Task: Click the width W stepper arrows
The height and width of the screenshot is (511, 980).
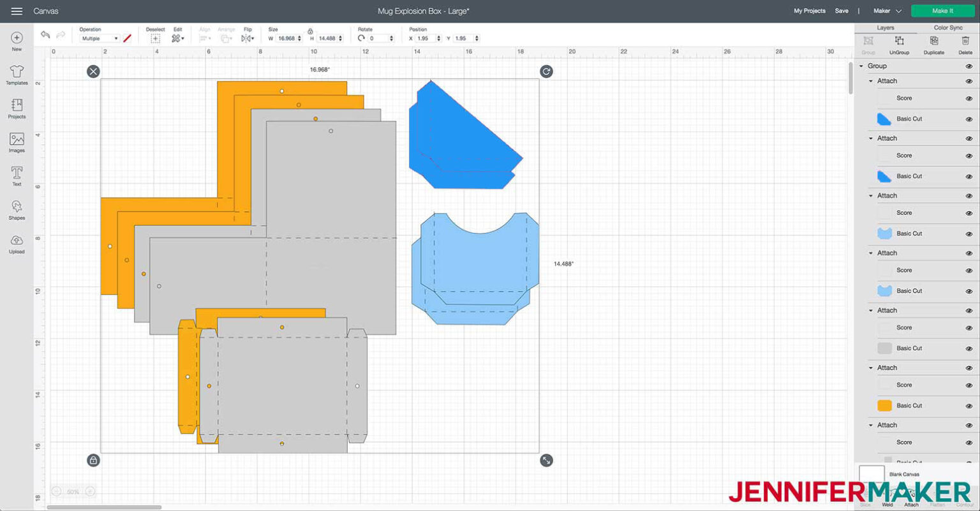Action: [x=299, y=38]
